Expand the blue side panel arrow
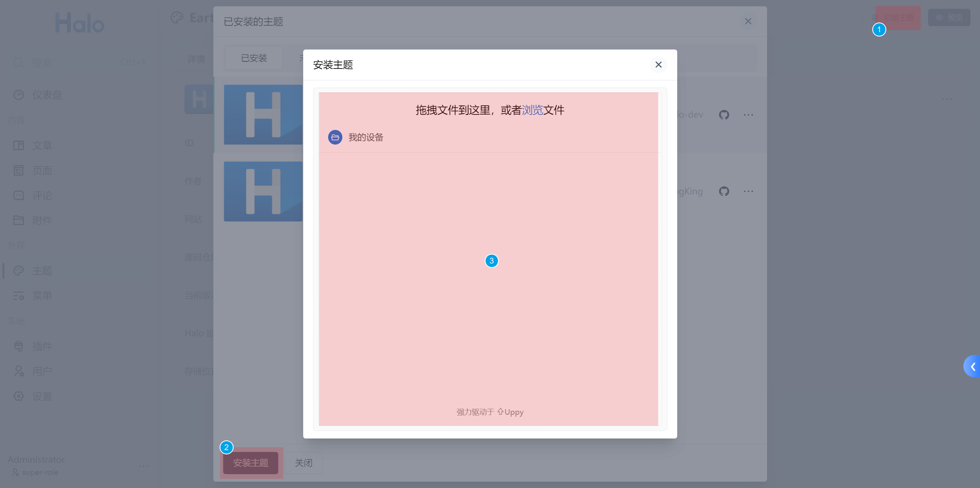Viewport: 980px width, 488px height. pos(972,366)
